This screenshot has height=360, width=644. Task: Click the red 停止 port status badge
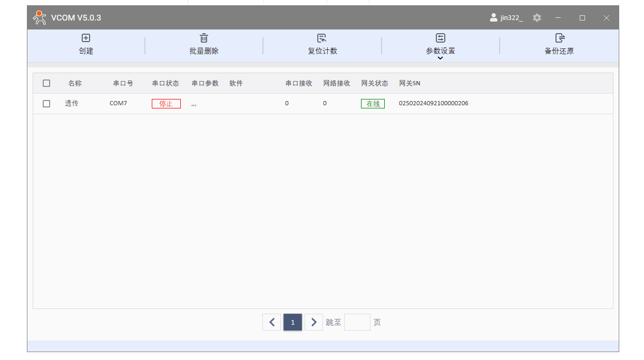166,104
